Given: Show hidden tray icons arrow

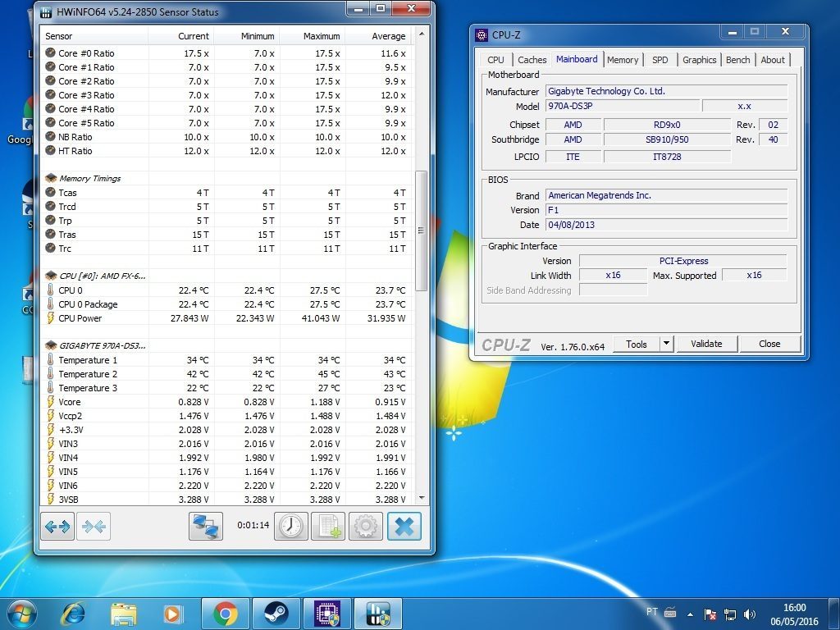Looking at the screenshot, I should point(690,614).
